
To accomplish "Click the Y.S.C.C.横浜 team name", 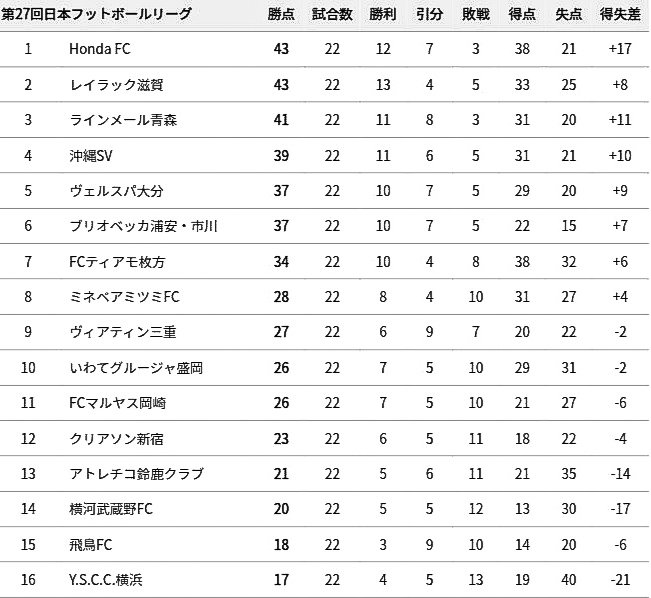I will coord(105,580).
